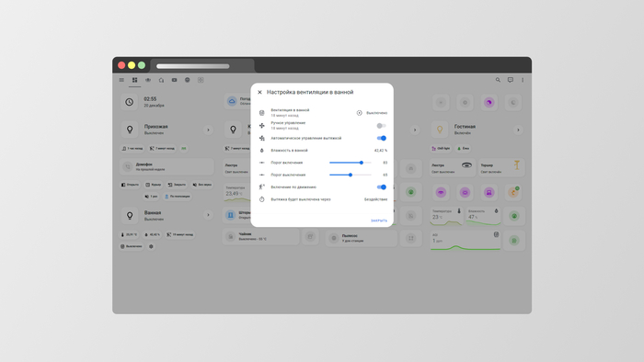This screenshot has width=644, height=362.
Task: Click the gear chip under Ванная
Action: [x=151, y=246]
